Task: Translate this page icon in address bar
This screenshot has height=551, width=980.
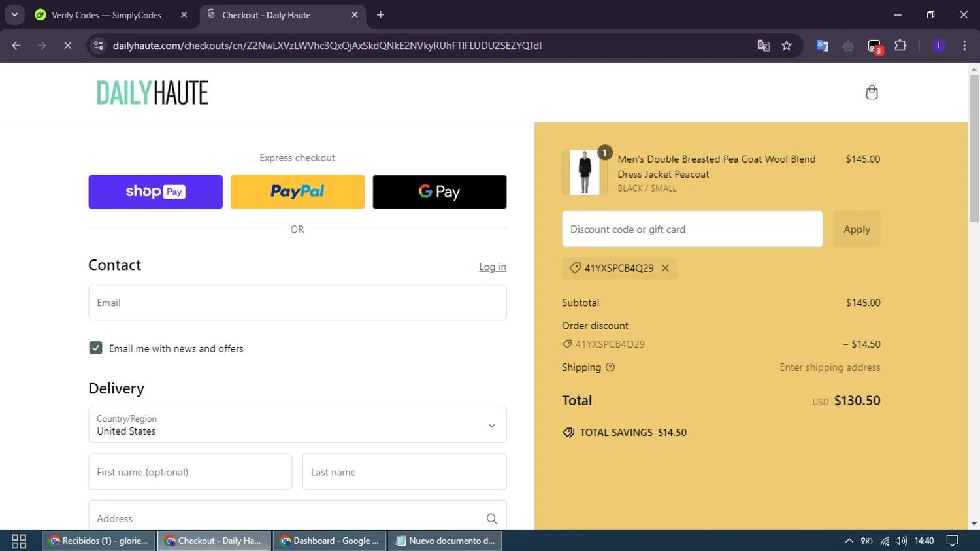Action: coord(763,46)
